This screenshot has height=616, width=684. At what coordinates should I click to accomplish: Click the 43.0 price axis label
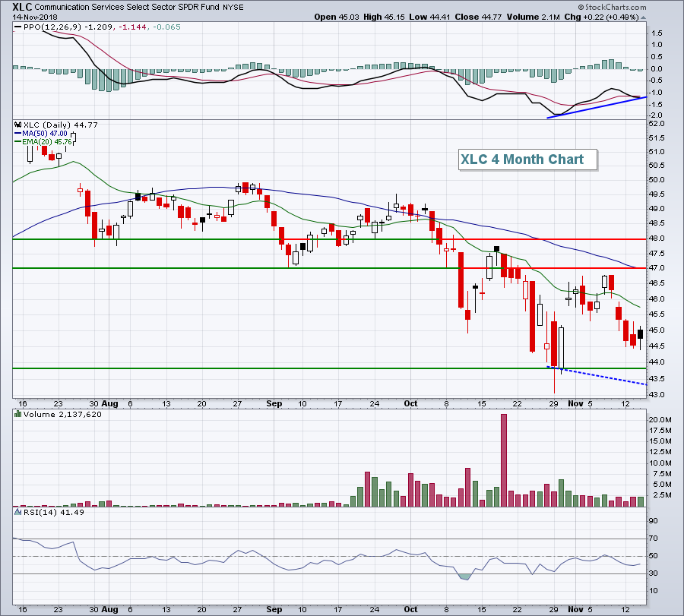(x=656, y=395)
